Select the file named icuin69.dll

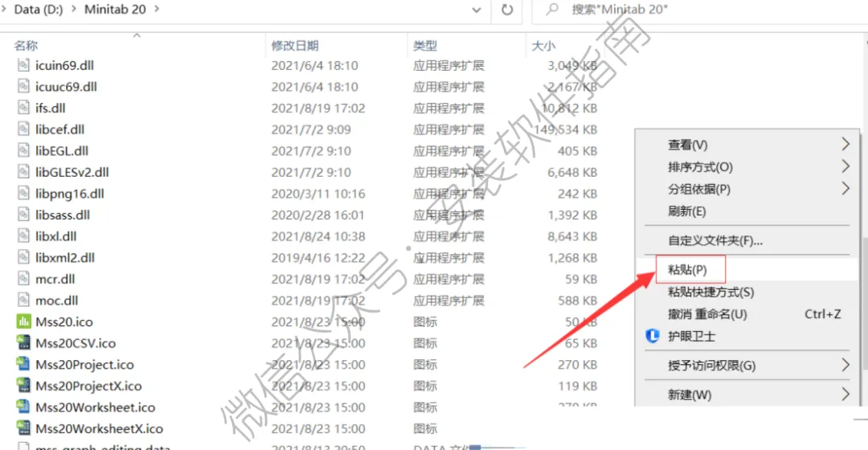[65, 65]
